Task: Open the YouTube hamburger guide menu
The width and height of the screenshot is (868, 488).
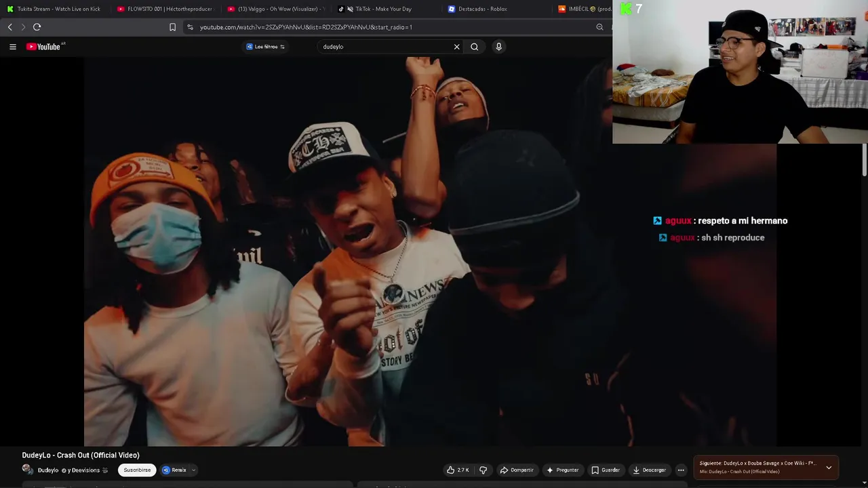Action: coord(12,47)
